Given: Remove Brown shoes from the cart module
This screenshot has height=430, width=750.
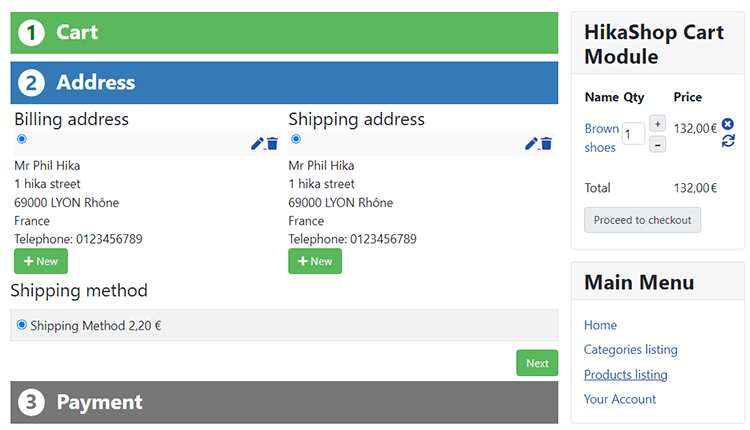Looking at the screenshot, I should [x=728, y=124].
